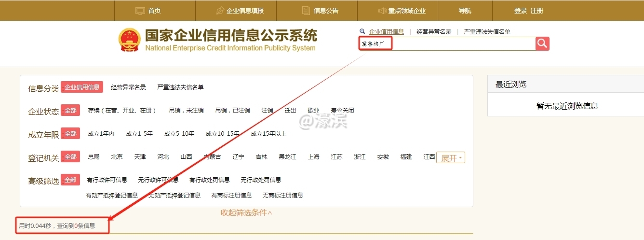Open 重点领域企业 menu item
Image resolution: width=644 pixels, height=240 pixels.
(407, 11)
